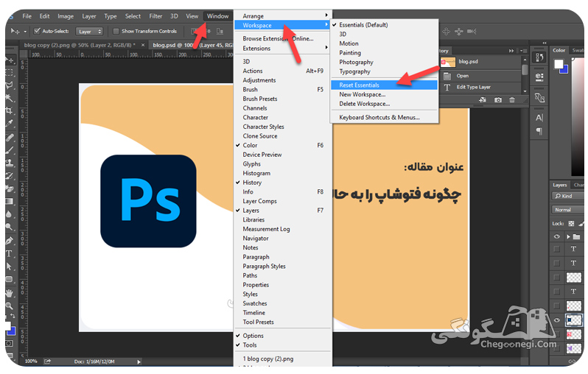Toggle the Auto-Select checkbox
This screenshot has height=374, width=588.
point(37,31)
